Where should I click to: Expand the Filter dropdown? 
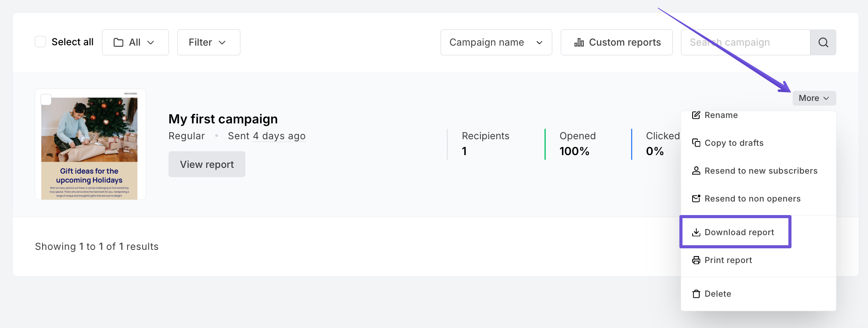click(209, 42)
